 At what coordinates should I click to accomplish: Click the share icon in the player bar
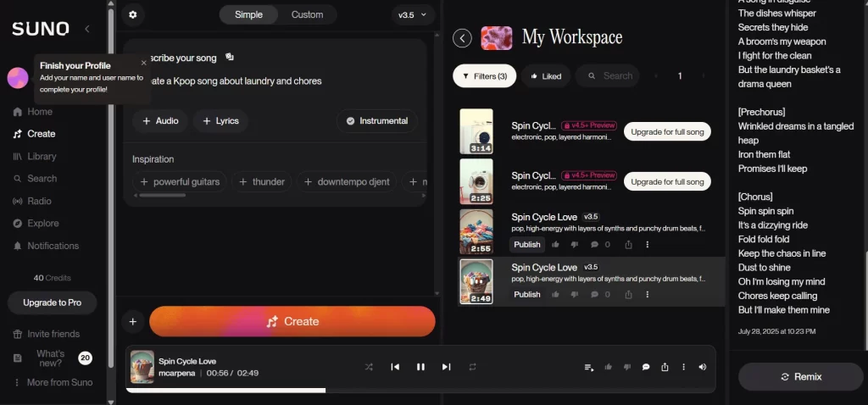click(x=665, y=367)
